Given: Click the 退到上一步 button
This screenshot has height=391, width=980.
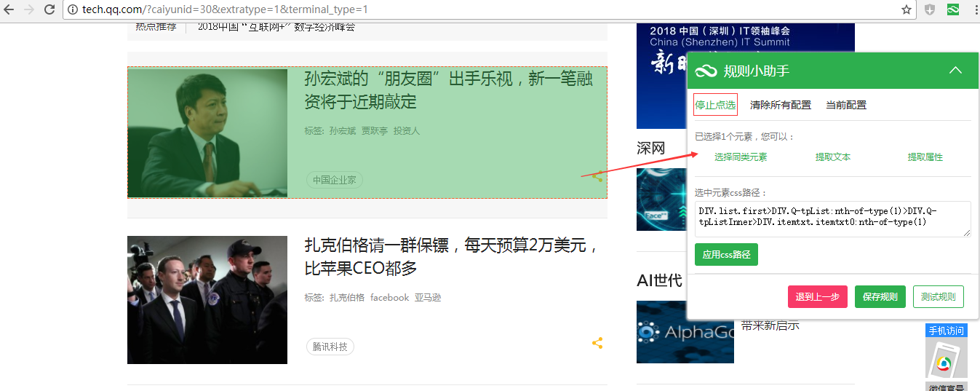Looking at the screenshot, I should tap(818, 297).
